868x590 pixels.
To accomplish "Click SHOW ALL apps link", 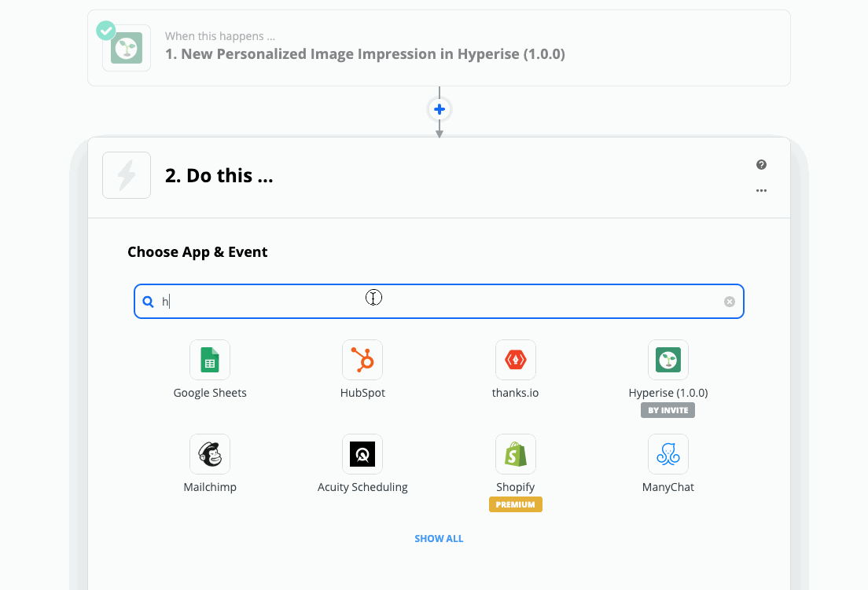I will (439, 539).
